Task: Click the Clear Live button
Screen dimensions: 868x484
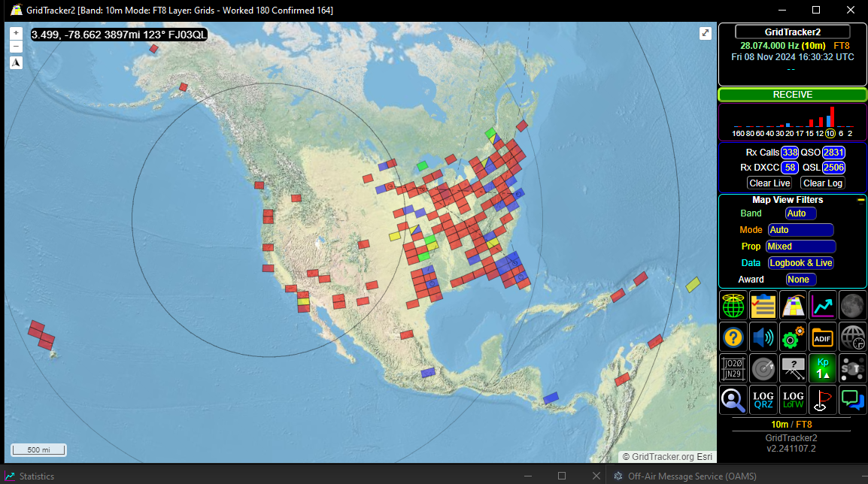Action: click(x=770, y=183)
